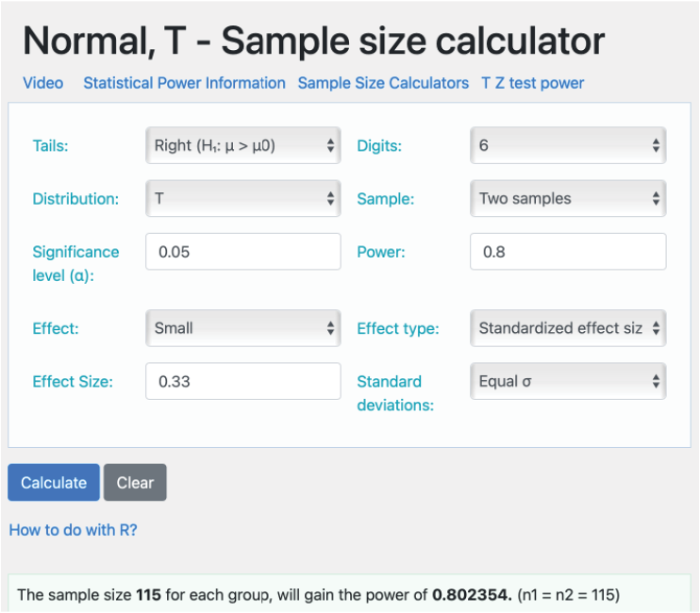Open the T Z test power link
The height and width of the screenshot is (613, 700).
click(532, 83)
